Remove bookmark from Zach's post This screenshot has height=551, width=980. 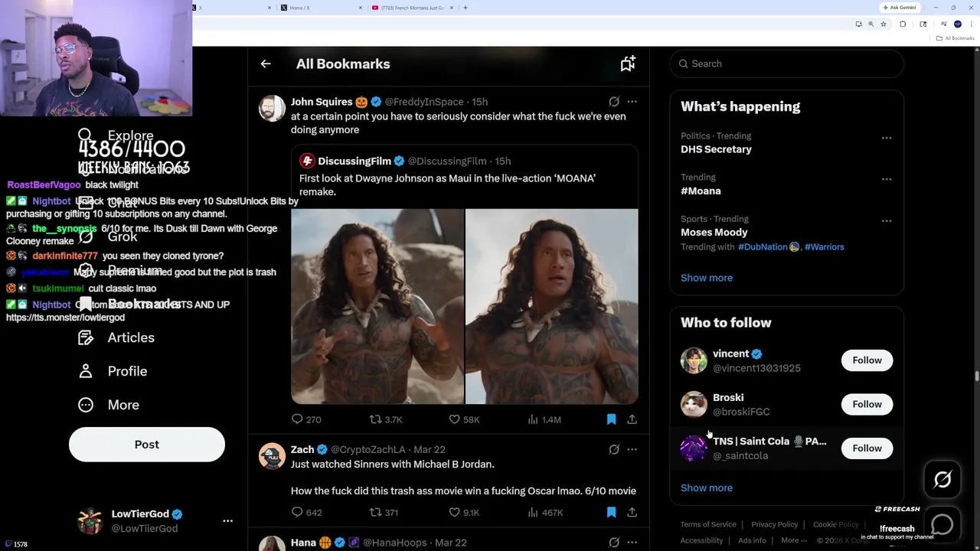pos(611,513)
